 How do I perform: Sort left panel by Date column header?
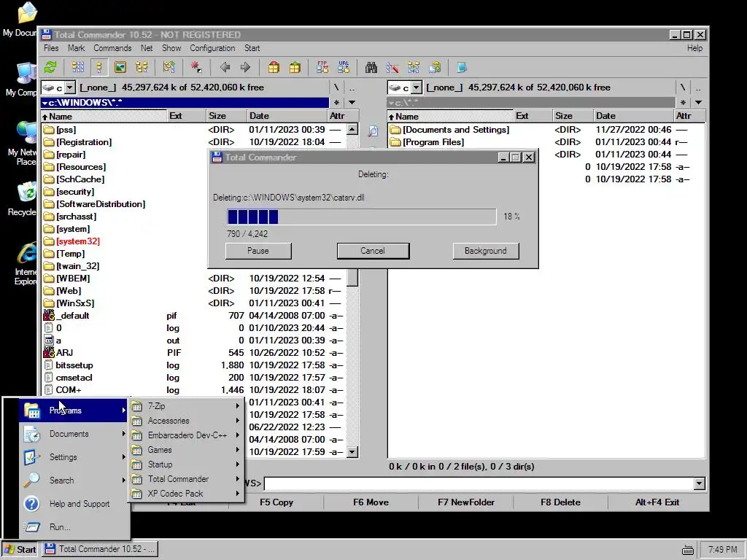pos(287,116)
